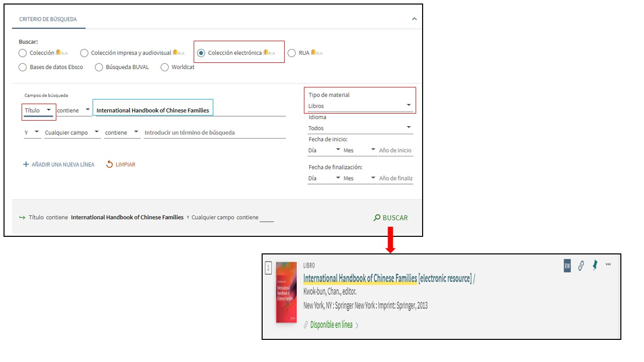
Task: Choose the Bases de datos Ebsco radio button
Action: click(x=23, y=67)
